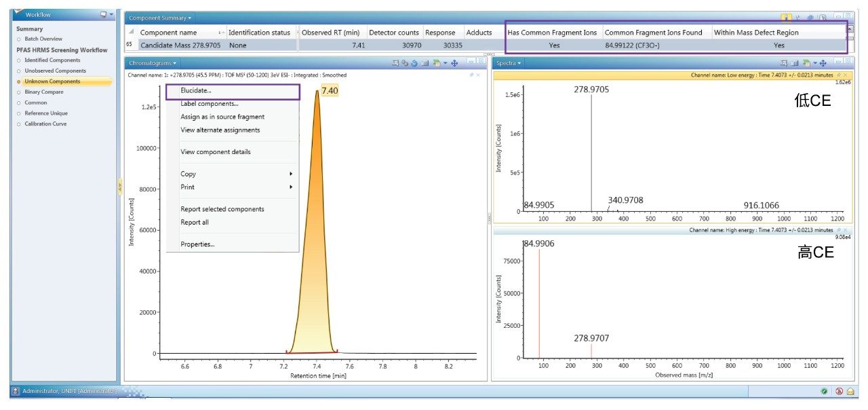
Task: Click pin icon on Low energy spectrum bar
Action: (838, 75)
